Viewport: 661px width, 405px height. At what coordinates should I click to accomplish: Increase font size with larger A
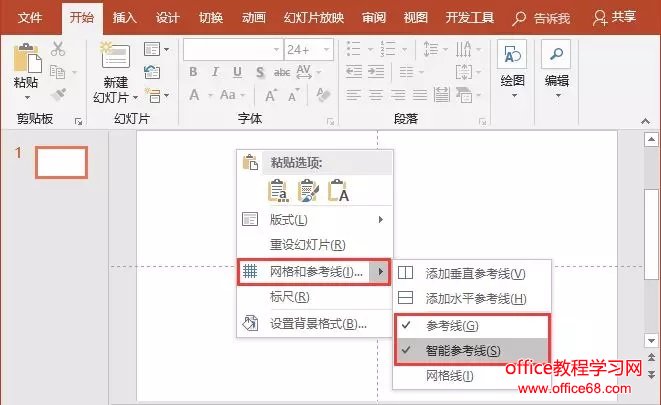coord(271,96)
